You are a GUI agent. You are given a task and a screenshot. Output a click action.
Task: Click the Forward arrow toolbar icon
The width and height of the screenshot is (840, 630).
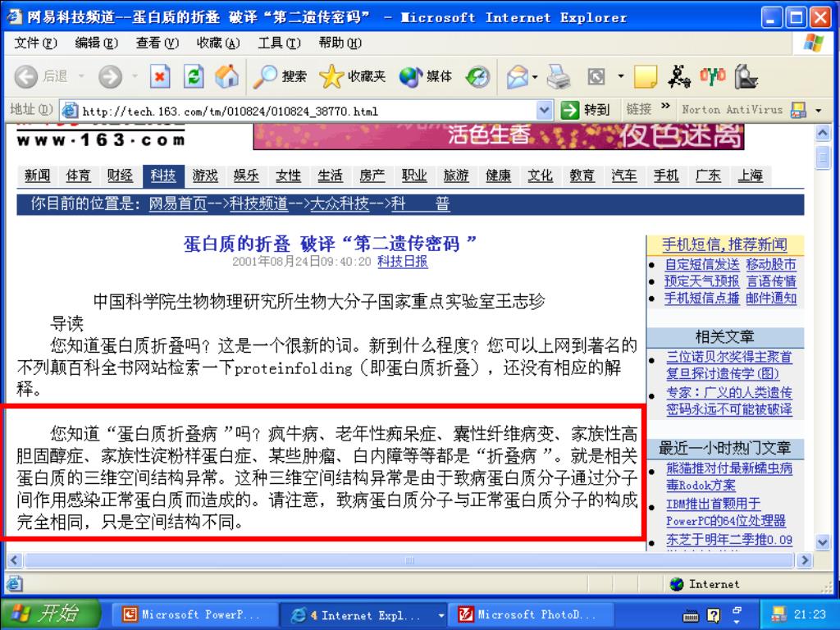[x=110, y=77]
